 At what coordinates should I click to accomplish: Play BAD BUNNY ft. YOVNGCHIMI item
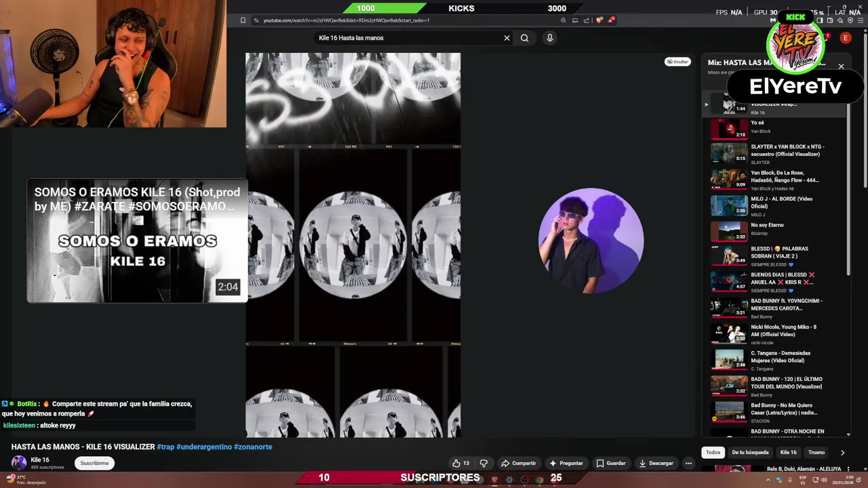[773, 308]
